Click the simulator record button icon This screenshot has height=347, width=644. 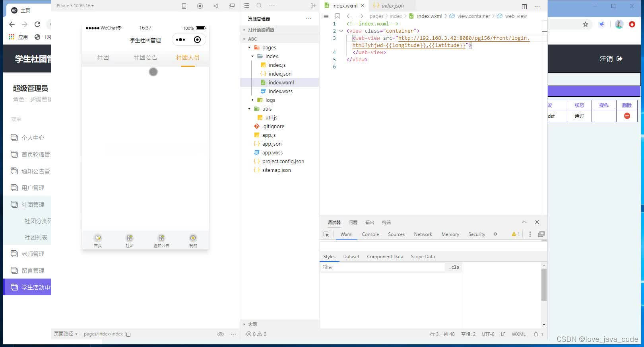[x=200, y=6]
